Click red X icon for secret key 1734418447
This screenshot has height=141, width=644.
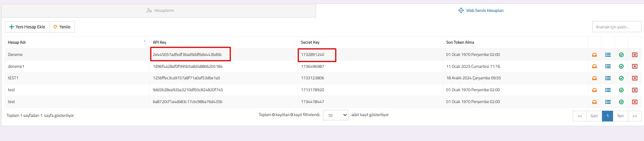click(634, 102)
